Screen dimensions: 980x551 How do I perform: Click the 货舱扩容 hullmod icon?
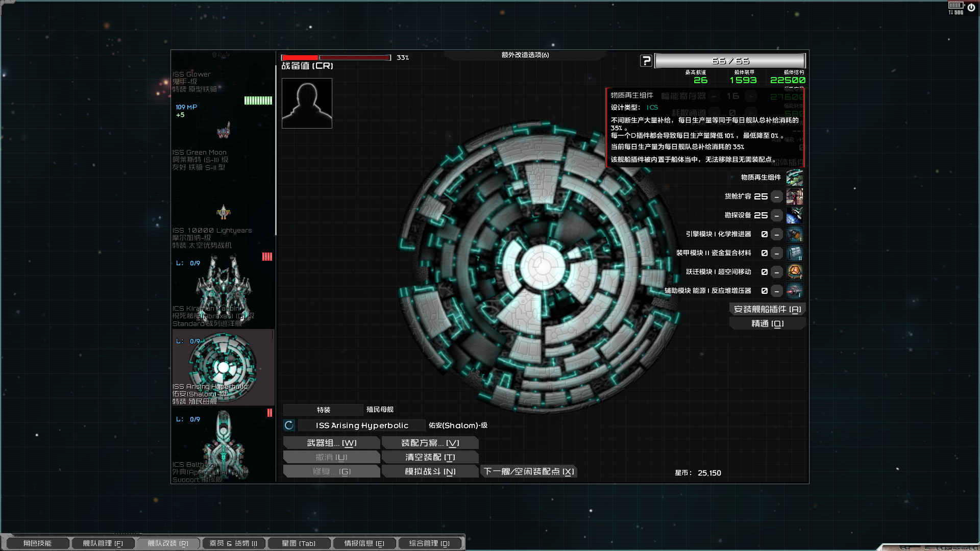[794, 196]
